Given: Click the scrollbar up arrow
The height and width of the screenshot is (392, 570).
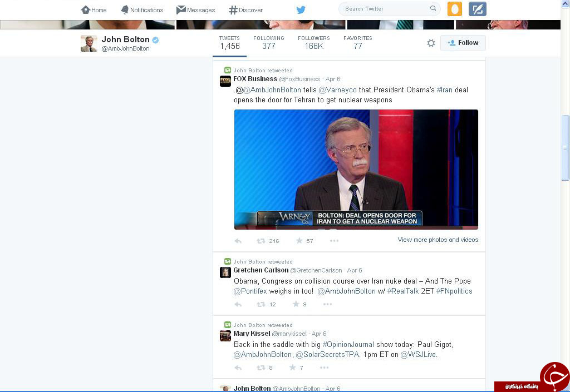Looking at the screenshot, I should pos(566,3).
